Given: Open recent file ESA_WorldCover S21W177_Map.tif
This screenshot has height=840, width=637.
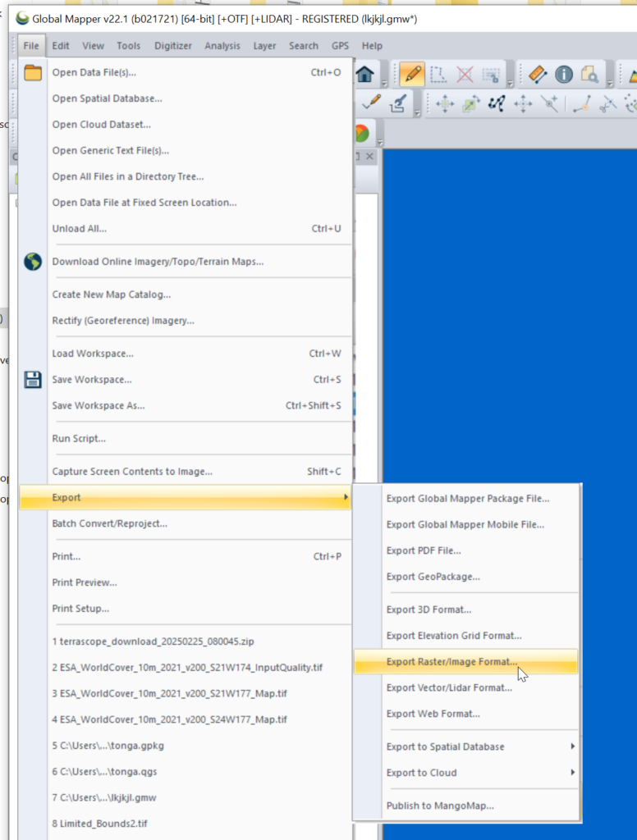Looking at the screenshot, I should pyautogui.click(x=186, y=693).
